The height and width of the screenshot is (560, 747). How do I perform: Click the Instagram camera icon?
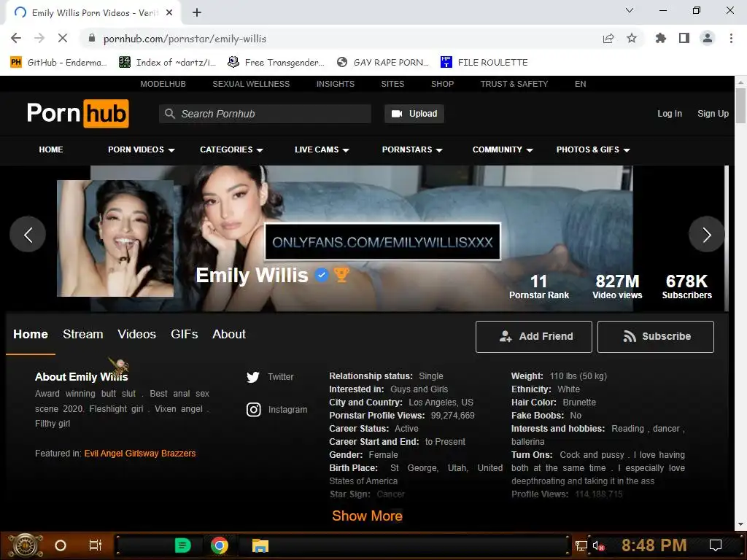tap(253, 410)
